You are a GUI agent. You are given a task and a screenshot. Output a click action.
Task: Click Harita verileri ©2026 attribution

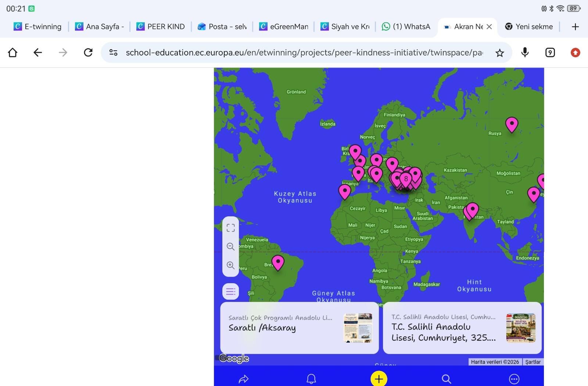(495, 362)
